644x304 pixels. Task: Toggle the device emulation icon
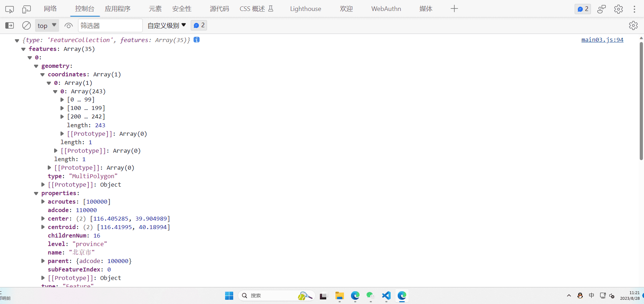click(x=27, y=9)
